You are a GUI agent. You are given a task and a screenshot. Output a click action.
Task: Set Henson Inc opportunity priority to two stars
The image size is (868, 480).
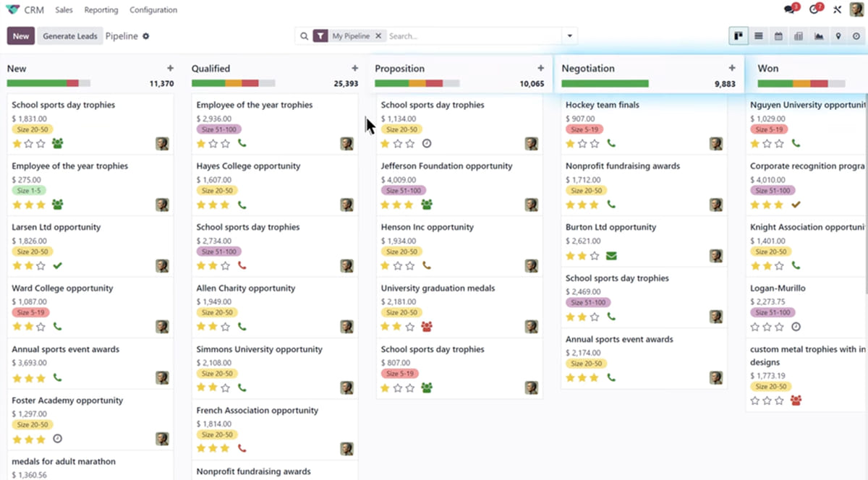pos(398,266)
